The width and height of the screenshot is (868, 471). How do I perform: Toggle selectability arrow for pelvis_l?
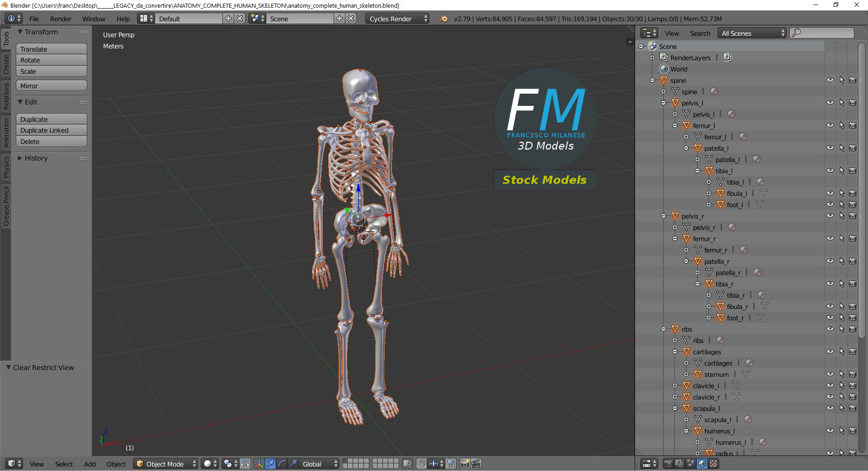842,103
